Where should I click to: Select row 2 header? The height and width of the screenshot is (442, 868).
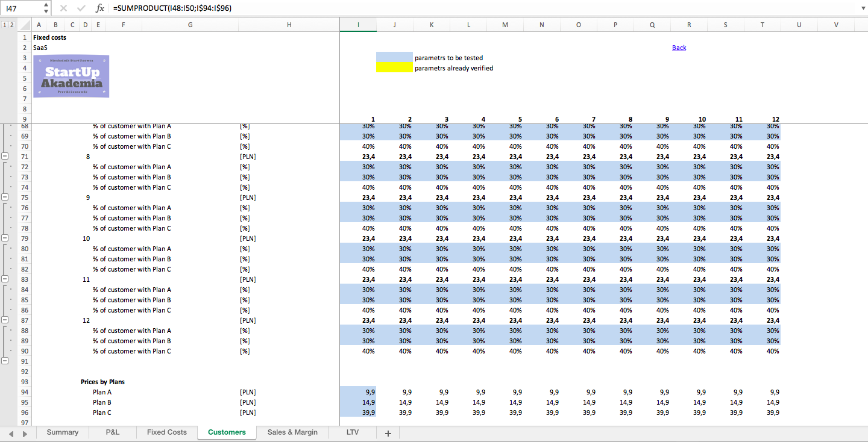coord(25,48)
